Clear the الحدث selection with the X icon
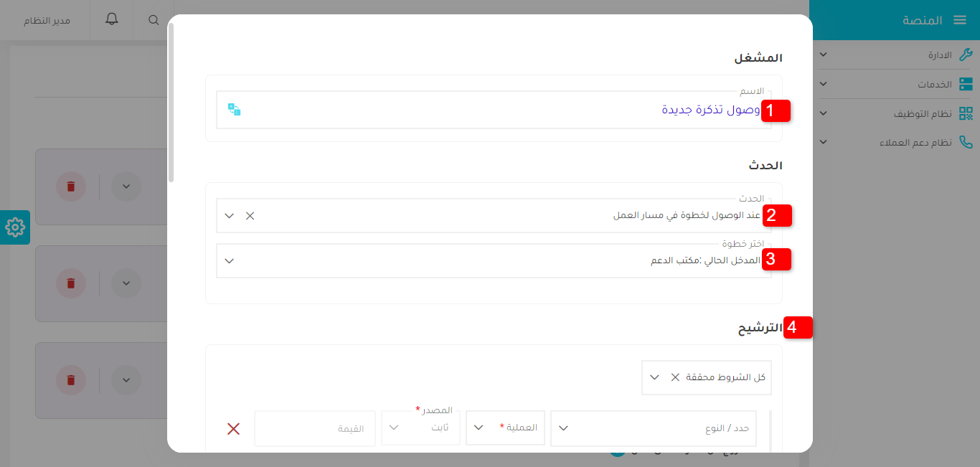980x467 pixels. 250,214
